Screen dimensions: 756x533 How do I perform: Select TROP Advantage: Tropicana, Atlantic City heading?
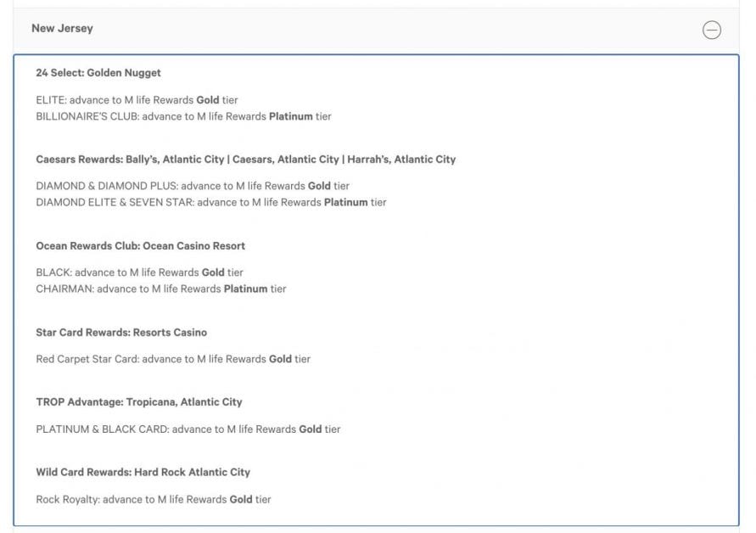coord(139,401)
